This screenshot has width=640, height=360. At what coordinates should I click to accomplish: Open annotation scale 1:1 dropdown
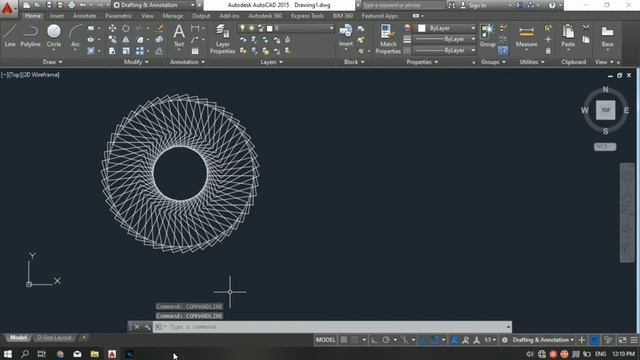(x=490, y=340)
